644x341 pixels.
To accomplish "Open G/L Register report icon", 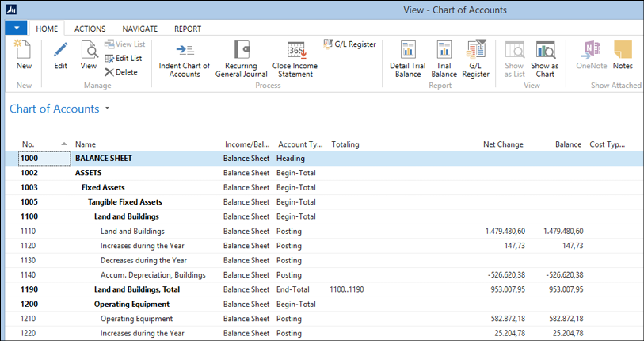I will click(476, 50).
